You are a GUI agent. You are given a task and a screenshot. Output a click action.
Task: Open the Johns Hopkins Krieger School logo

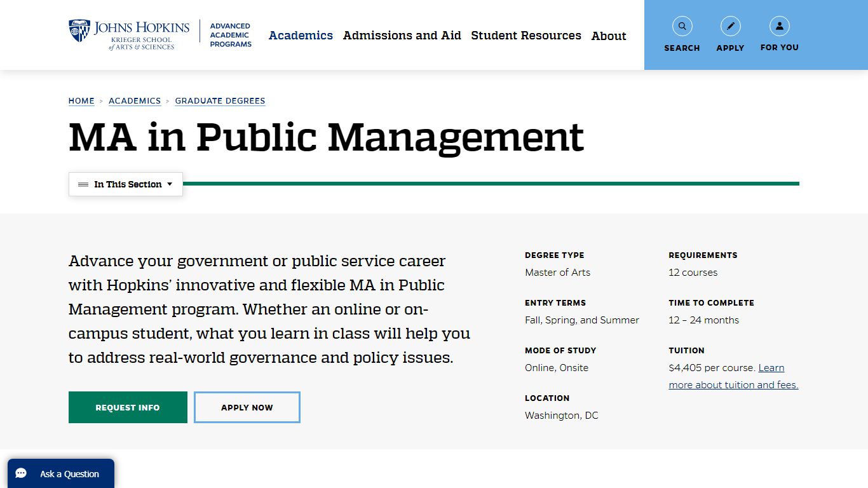(x=129, y=35)
